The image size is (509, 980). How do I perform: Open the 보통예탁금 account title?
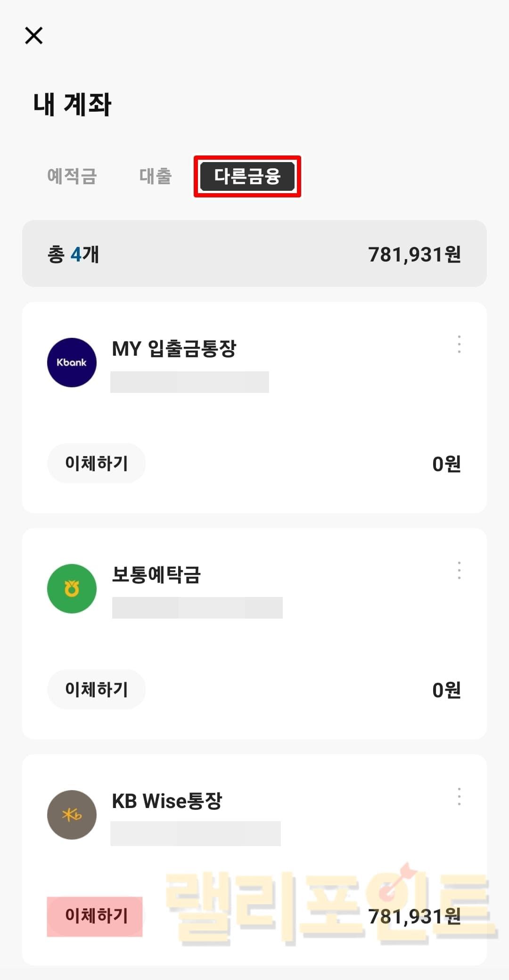156,575
